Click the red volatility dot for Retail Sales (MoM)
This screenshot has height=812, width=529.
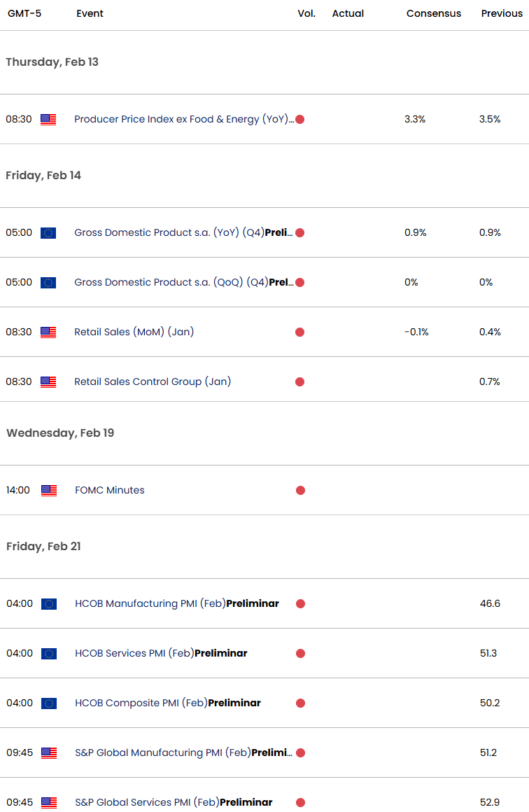[x=299, y=332]
